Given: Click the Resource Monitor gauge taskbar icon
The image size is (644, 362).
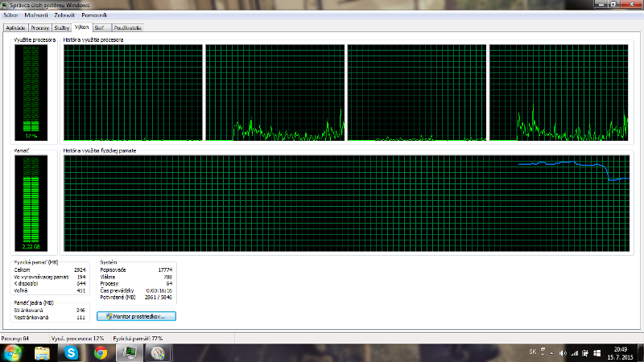Looking at the screenshot, I should [x=159, y=352].
